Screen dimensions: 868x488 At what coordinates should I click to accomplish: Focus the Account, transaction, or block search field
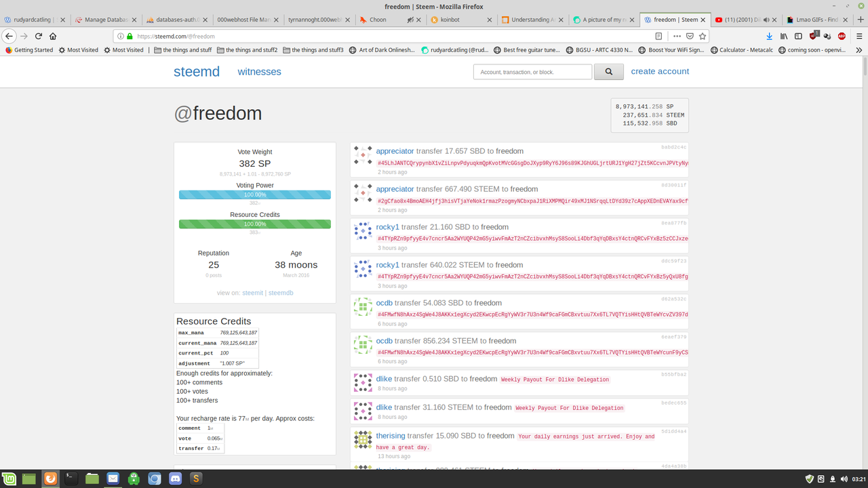pos(532,72)
